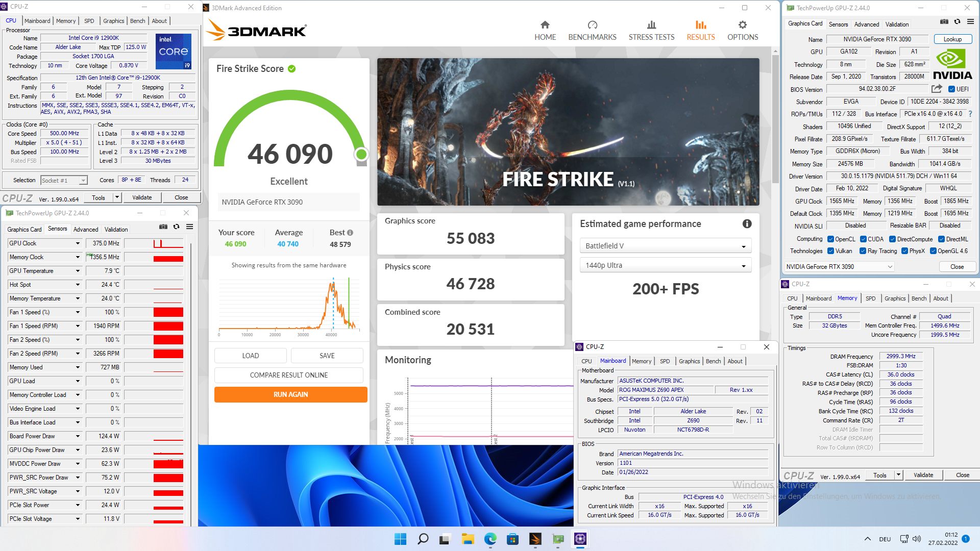Open BENCHMARKS gauge icon in 3DMark
The height and width of the screenshot is (551, 980).
[592, 24]
